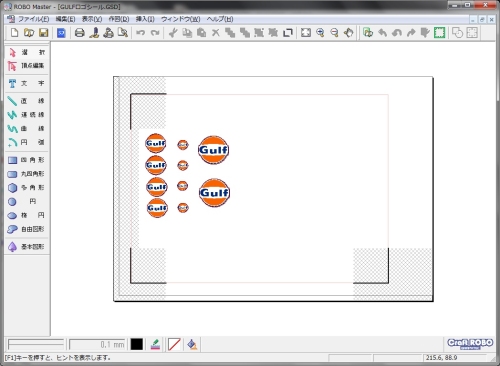Select the hand pan tool icon
The height and width of the screenshot is (366, 500).
click(349, 33)
